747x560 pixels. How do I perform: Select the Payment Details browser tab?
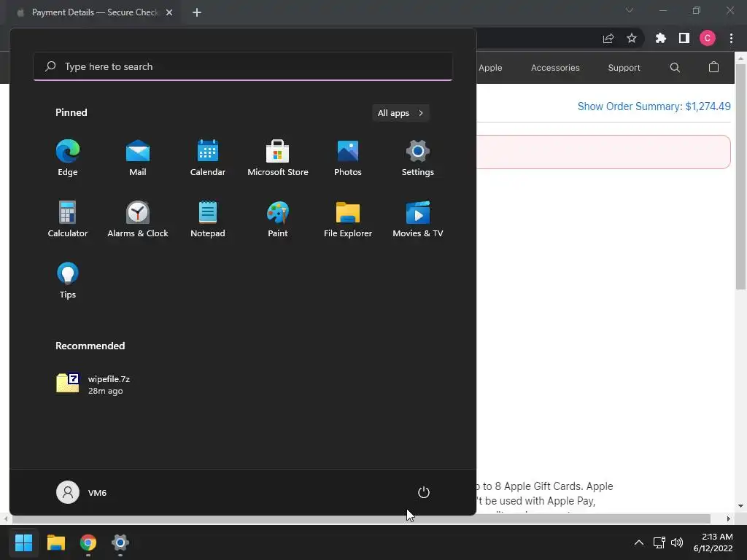[94, 12]
